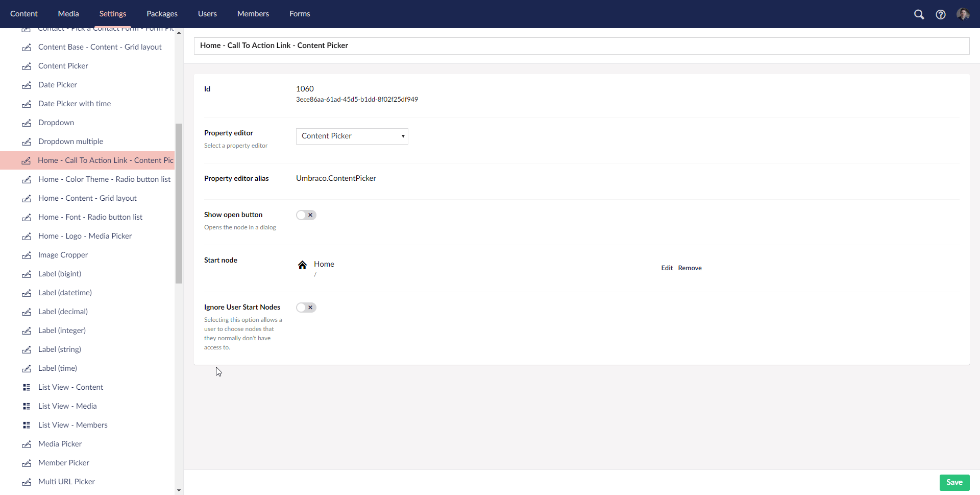The height and width of the screenshot is (495, 980).
Task: Open the Property editor dropdown
Action: click(352, 136)
